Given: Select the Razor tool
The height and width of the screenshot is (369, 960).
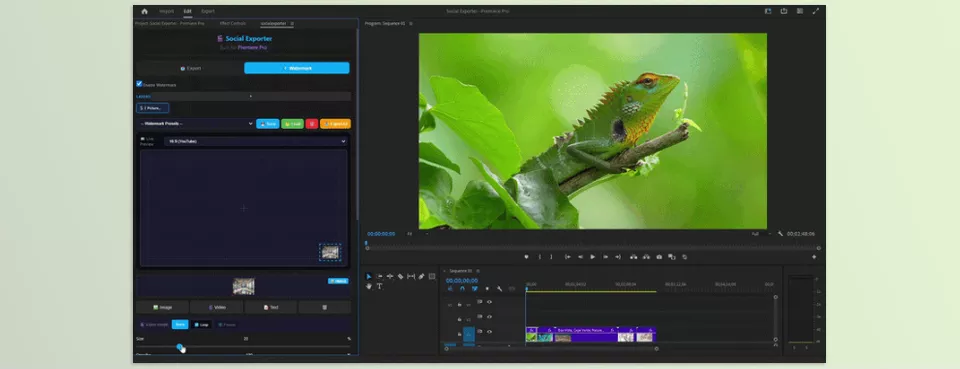Looking at the screenshot, I should click(x=400, y=277).
